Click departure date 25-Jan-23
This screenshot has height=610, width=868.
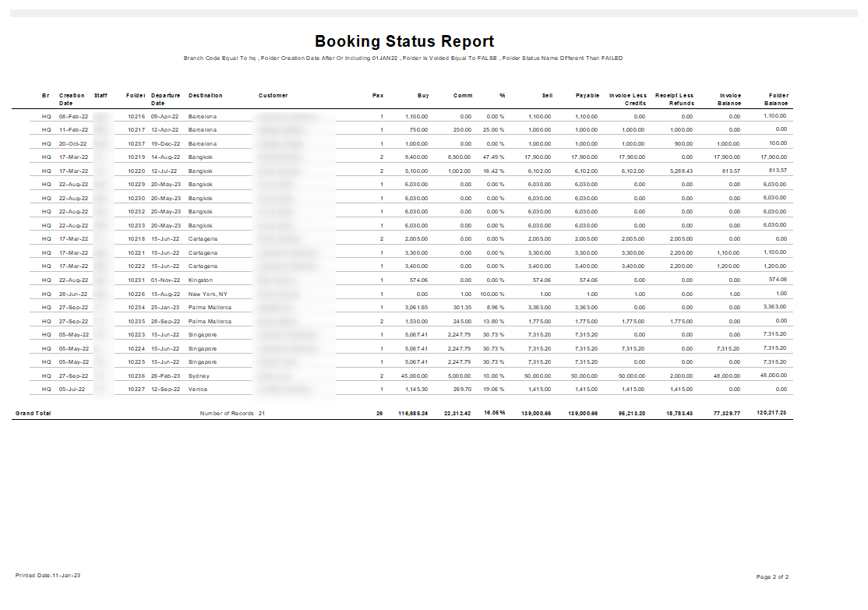coord(165,307)
